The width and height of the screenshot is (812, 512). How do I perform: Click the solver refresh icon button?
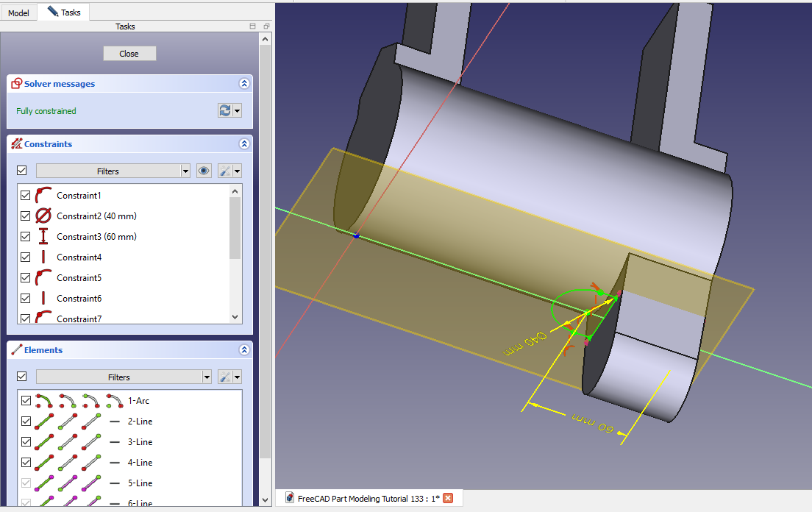[x=225, y=110]
